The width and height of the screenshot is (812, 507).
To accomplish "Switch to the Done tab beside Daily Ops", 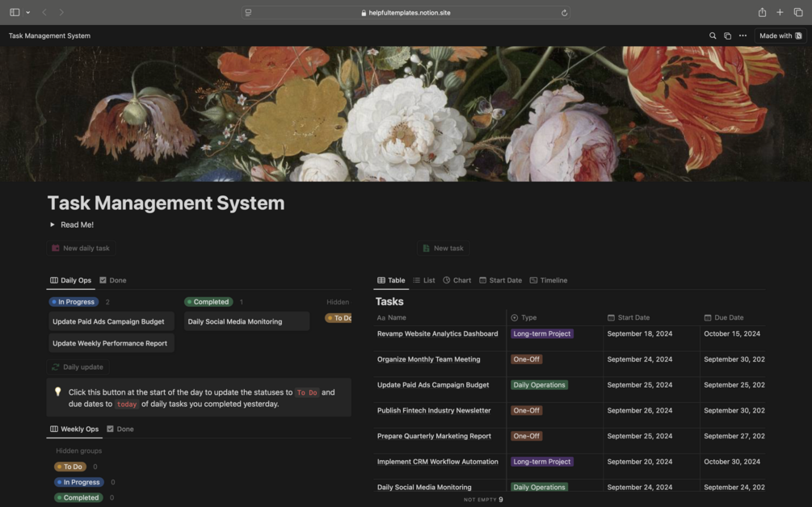I will click(x=113, y=280).
